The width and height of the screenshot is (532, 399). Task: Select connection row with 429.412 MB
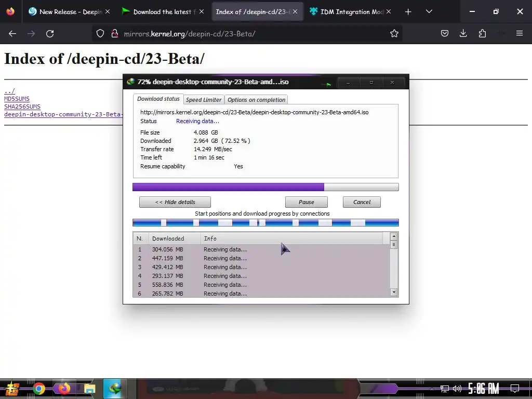click(x=262, y=267)
